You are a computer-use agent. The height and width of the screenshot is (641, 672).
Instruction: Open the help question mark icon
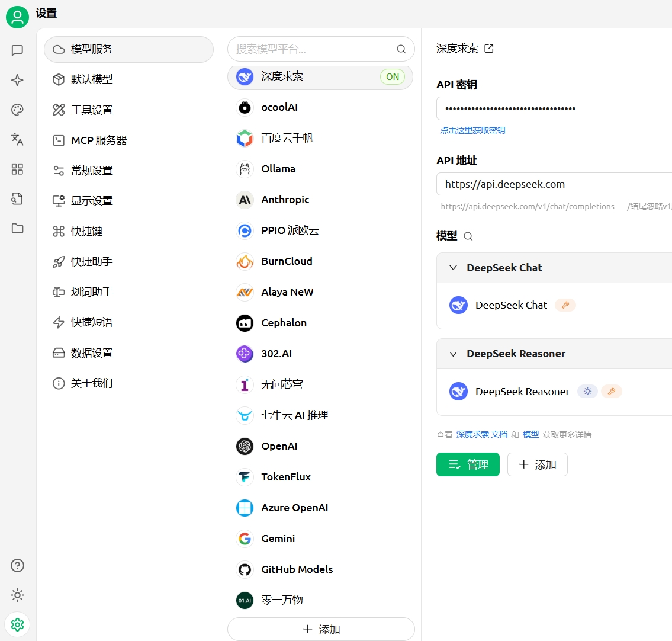(17, 566)
